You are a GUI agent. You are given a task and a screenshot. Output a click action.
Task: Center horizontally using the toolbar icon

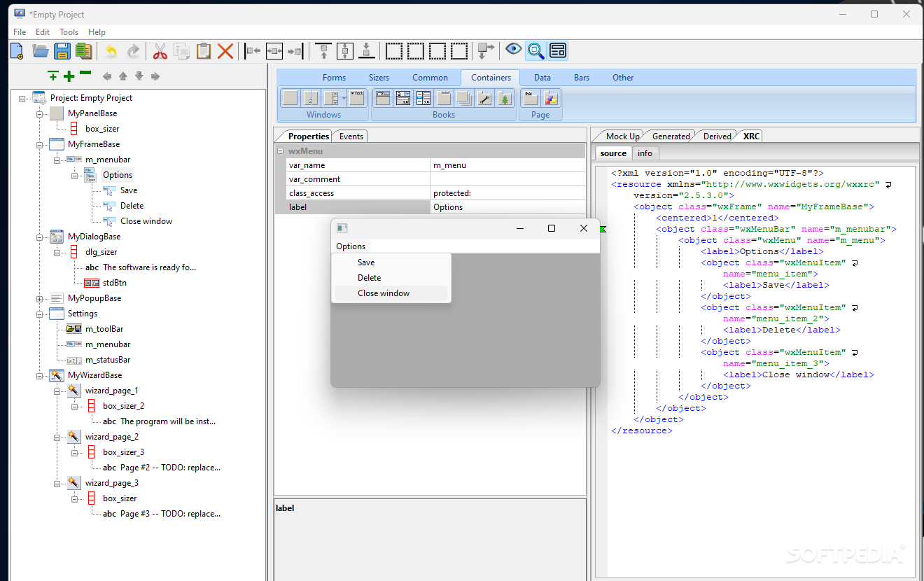(x=274, y=50)
